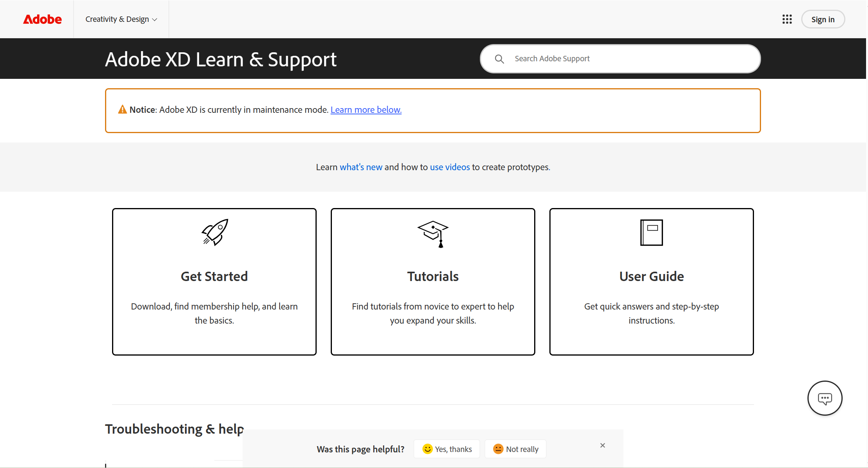
Task: Click the search magnifier icon
Action: [499, 59]
